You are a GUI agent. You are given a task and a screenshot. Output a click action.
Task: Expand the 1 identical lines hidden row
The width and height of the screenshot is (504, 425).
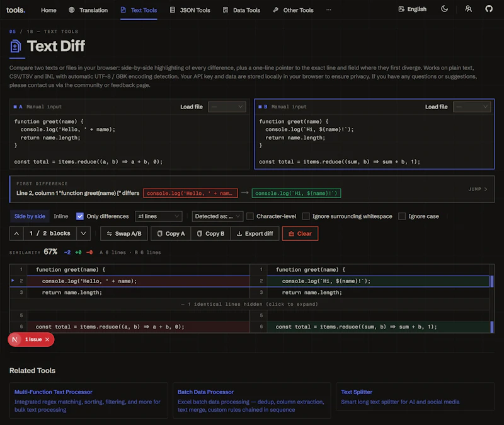[x=249, y=304]
